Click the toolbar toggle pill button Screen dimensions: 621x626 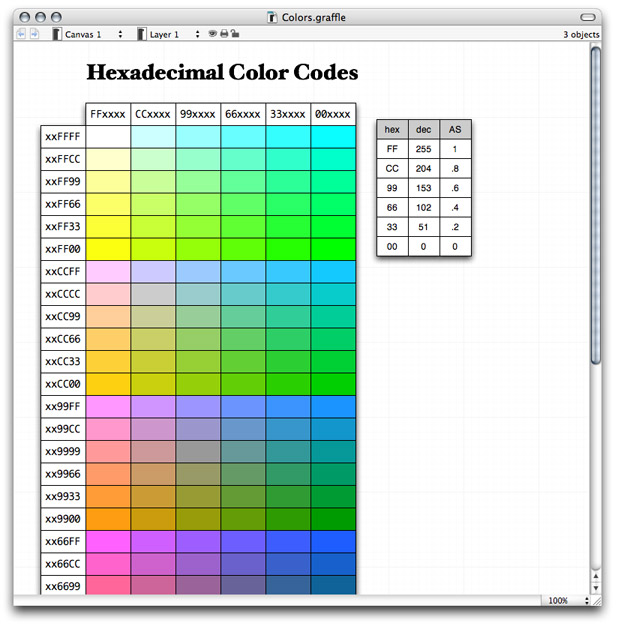click(588, 17)
